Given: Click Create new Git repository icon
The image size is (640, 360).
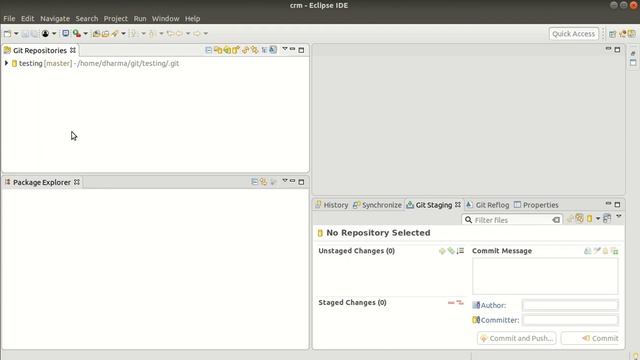Looking at the screenshot, I should coord(236,50).
